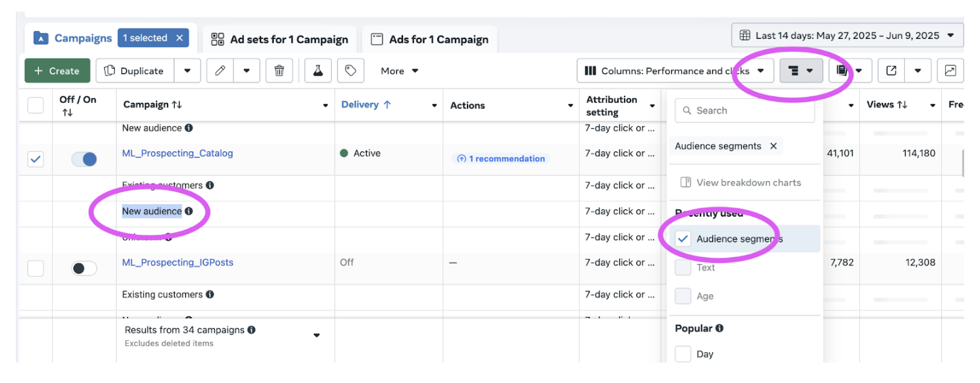This screenshot has width=980, height=383.
Task: Uncheck the Audience segments checkbox
Action: (683, 239)
